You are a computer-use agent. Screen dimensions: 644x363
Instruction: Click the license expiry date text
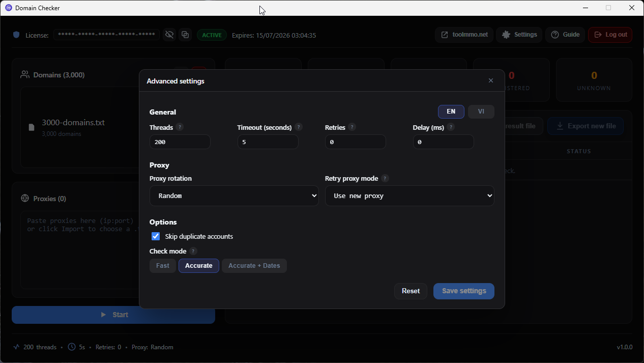(x=274, y=36)
